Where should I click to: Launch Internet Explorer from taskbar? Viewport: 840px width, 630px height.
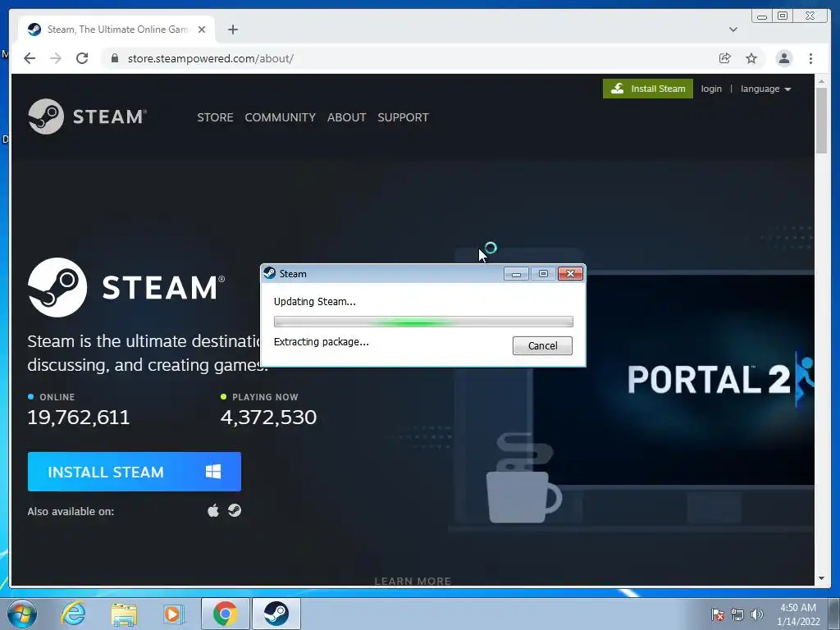(x=73, y=614)
